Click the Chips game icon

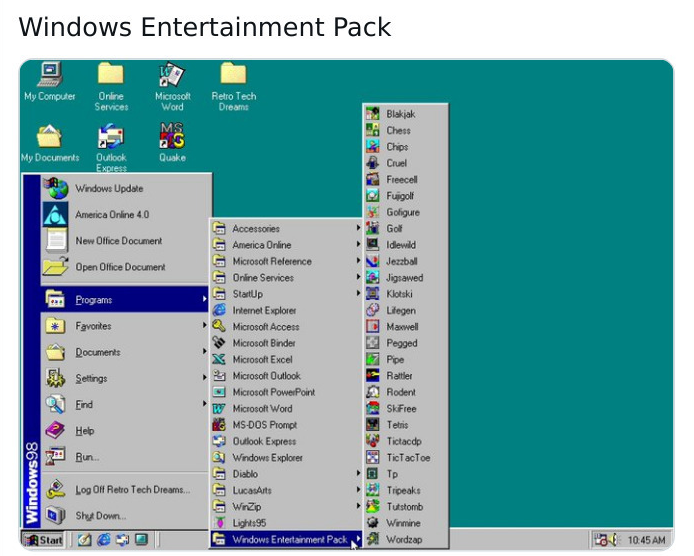(x=373, y=147)
